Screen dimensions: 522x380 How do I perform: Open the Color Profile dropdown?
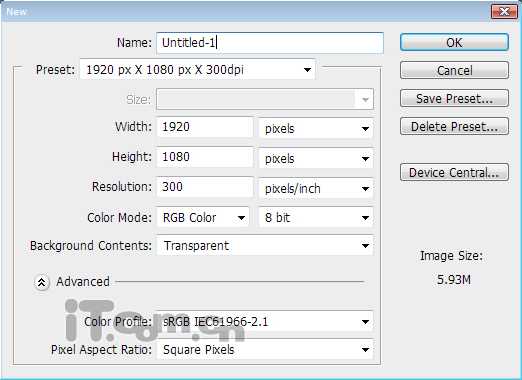point(265,322)
